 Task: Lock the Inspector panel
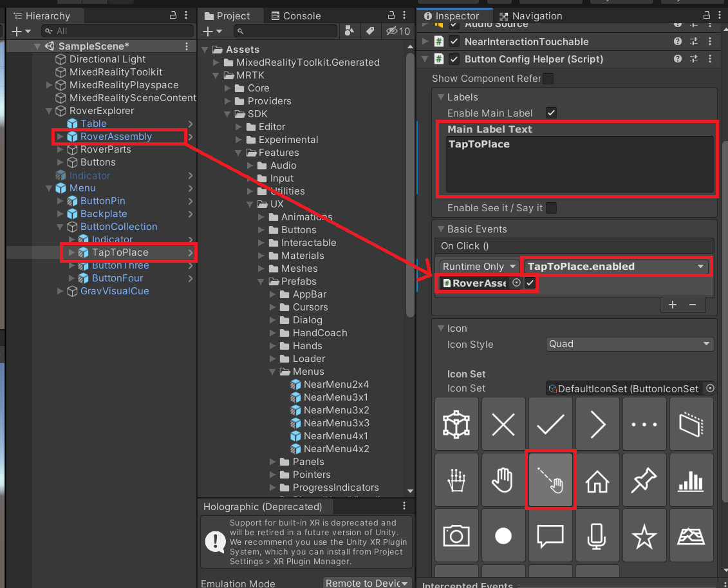(x=707, y=15)
